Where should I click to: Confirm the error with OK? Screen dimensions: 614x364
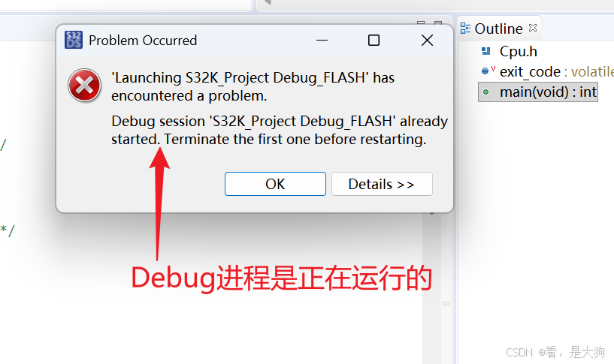tap(275, 184)
